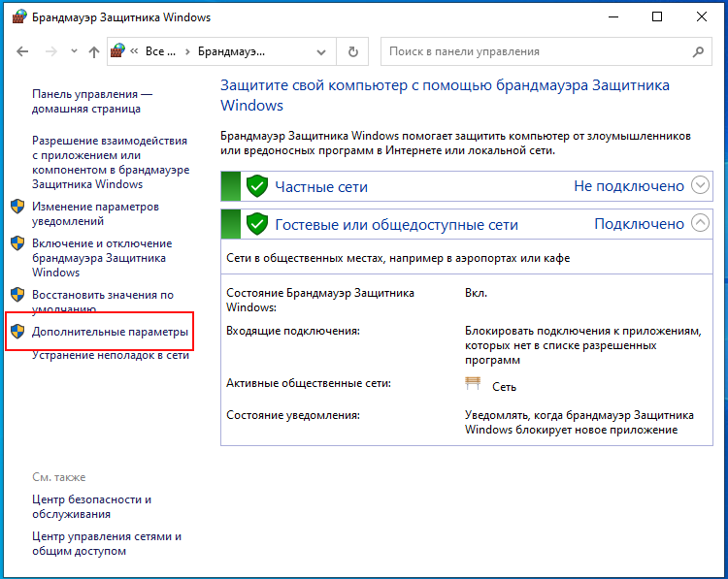
Task: Click the 'Частные сети' heading
Action: (321, 186)
